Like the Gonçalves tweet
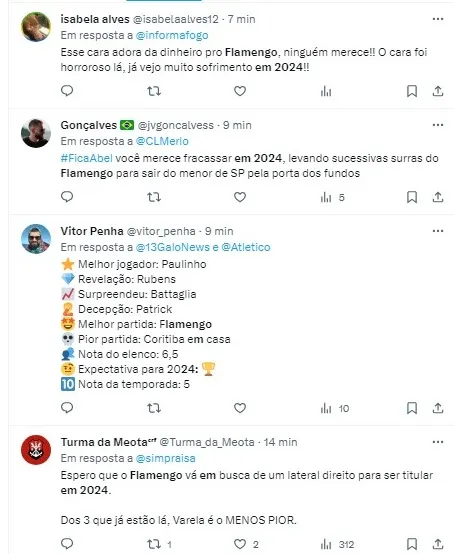The height and width of the screenshot is (554, 454). point(240,197)
